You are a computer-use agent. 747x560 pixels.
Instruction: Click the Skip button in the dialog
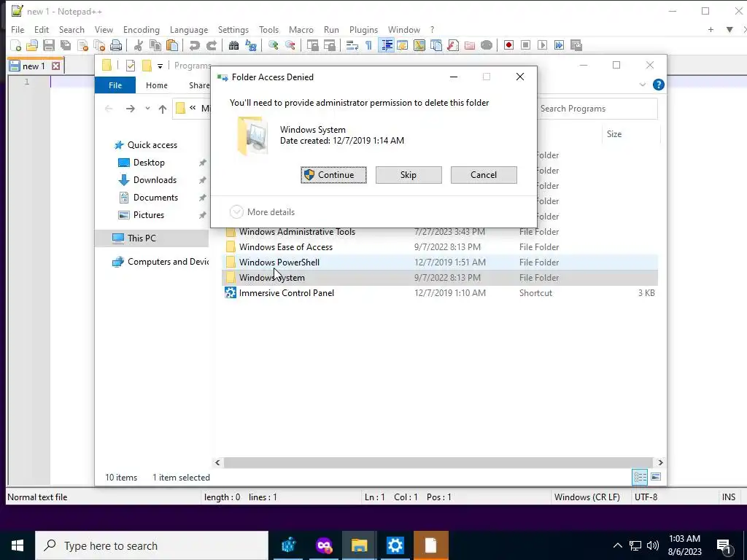click(409, 175)
